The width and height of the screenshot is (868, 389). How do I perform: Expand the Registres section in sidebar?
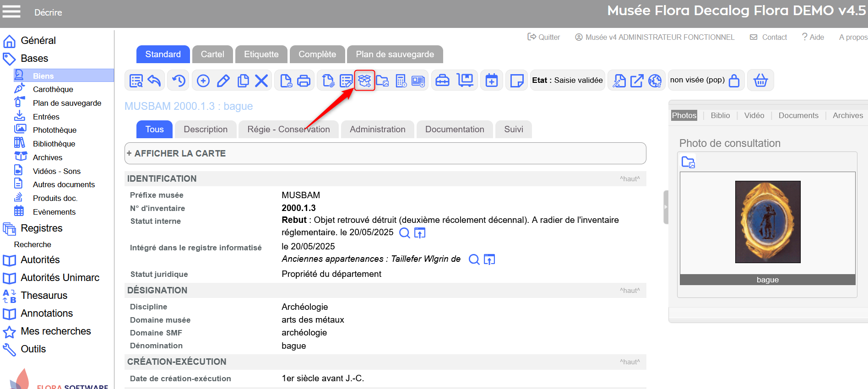(41, 228)
